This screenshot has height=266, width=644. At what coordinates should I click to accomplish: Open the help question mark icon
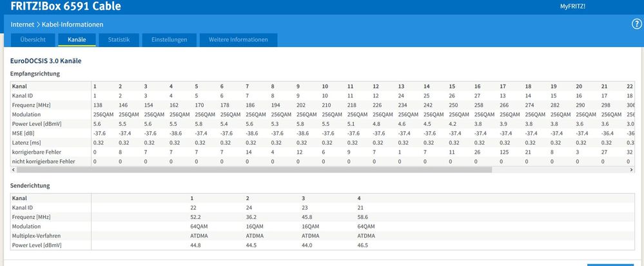(x=636, y=25)
